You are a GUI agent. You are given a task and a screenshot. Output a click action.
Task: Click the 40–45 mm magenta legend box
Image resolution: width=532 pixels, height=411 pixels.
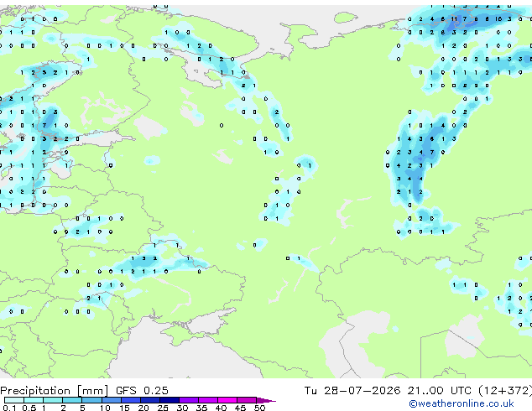coord(227,400)
